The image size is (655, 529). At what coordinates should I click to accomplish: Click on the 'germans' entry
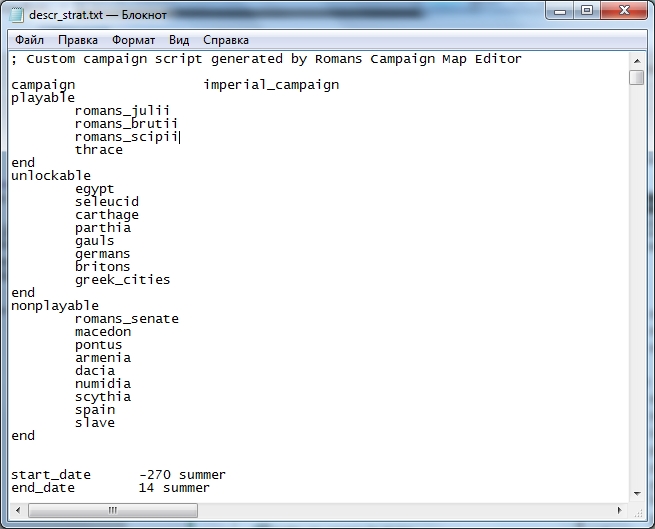pyautogui.click(x=103, y=254)
